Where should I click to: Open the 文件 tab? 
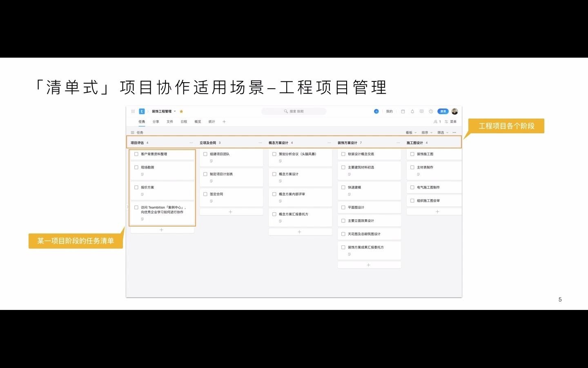[169, 121]
